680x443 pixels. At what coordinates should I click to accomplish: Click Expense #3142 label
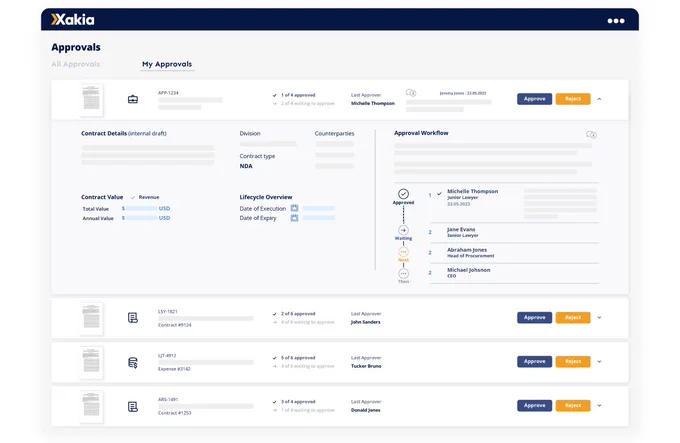click(x=174, y=369)
